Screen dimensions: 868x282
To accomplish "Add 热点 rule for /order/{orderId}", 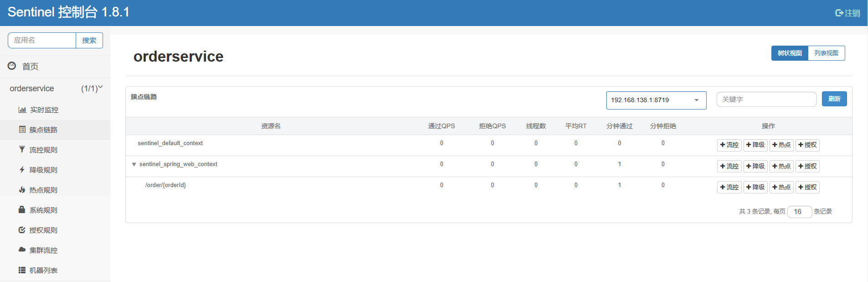I will point(781,187).
